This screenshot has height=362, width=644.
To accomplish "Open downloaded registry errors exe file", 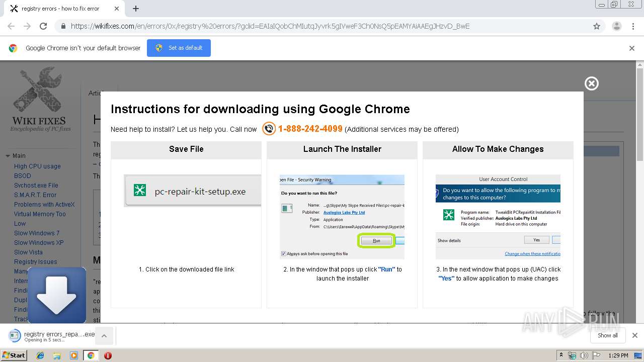I will click(53, 336).
